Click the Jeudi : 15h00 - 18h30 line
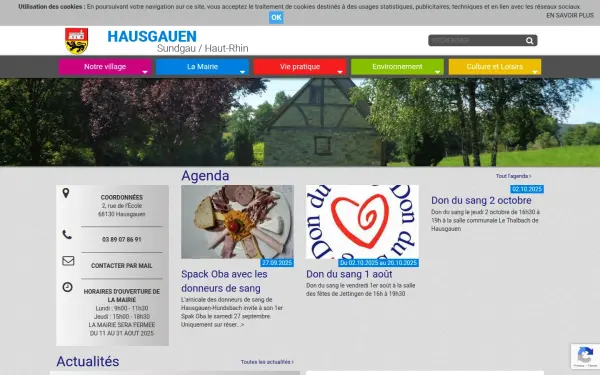This screenshot has height=375, width=600. click(x=122, y=317)
